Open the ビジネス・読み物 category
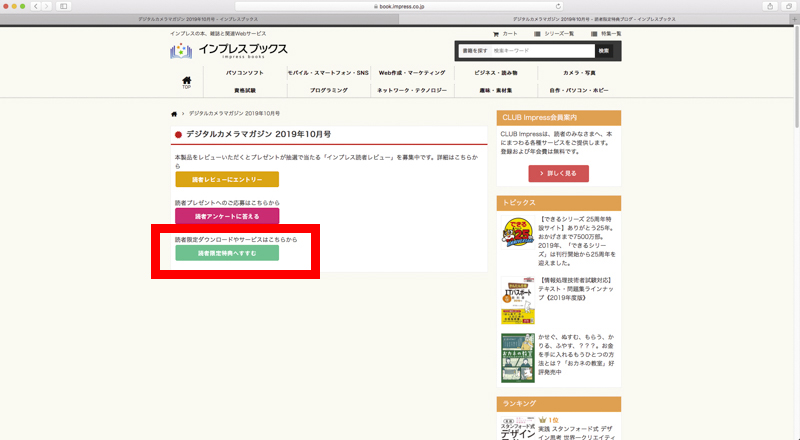This screenshot has width=800, height=440. [495, 73]
